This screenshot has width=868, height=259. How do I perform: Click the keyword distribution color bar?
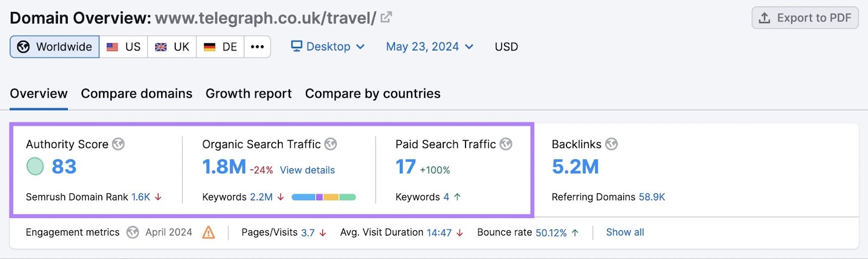[x=324, y=197]
